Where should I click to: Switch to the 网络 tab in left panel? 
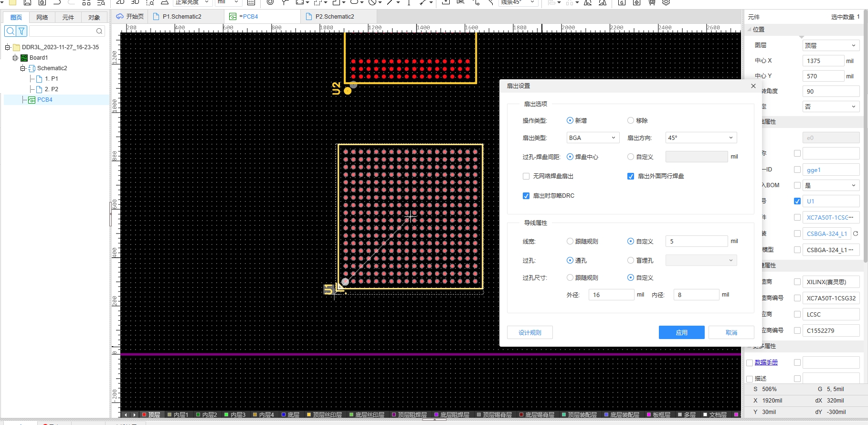[x=42, y=17]
